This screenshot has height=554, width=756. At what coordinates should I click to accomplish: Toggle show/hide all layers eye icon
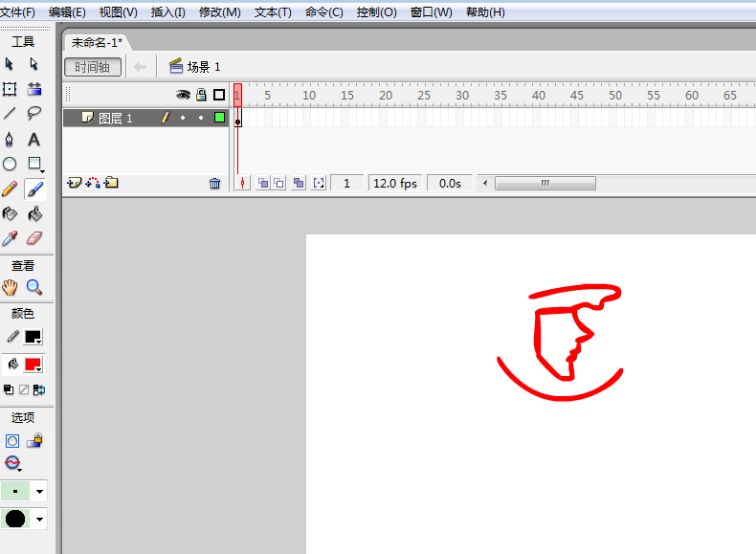pos(183,95)
